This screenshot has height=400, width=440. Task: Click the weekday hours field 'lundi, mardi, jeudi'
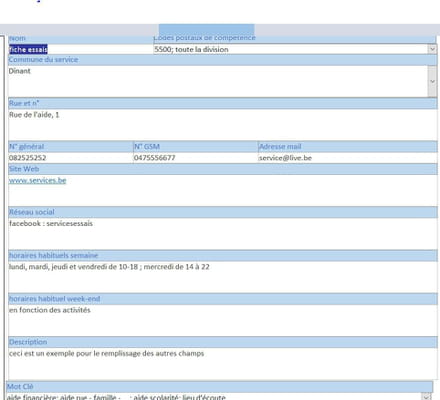[x=223, y=277]
